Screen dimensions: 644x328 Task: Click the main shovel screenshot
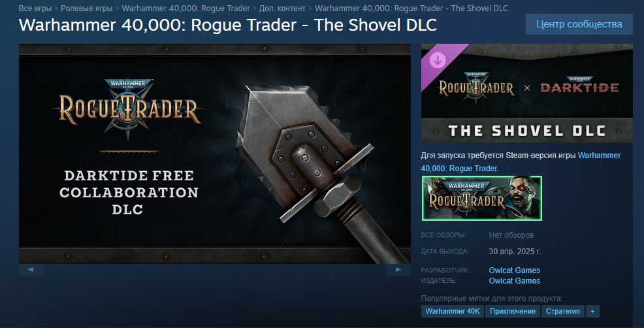click(x=215, y=154)
